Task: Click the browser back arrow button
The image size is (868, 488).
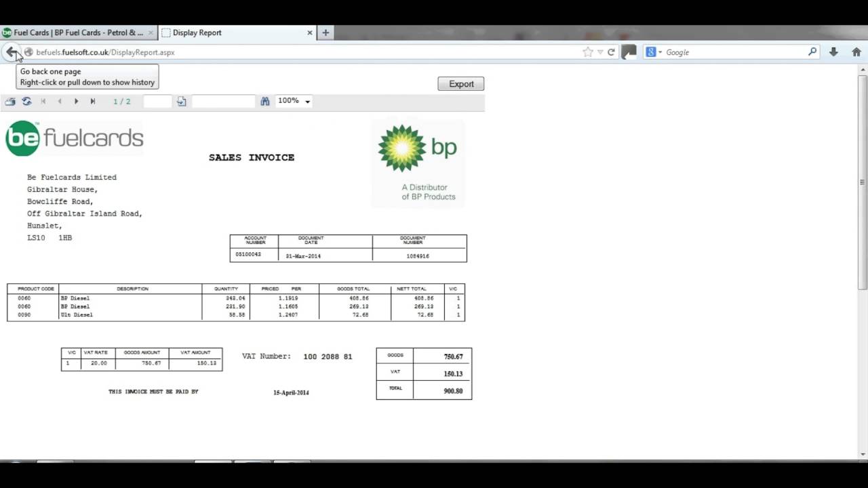Action: point(12,52)
